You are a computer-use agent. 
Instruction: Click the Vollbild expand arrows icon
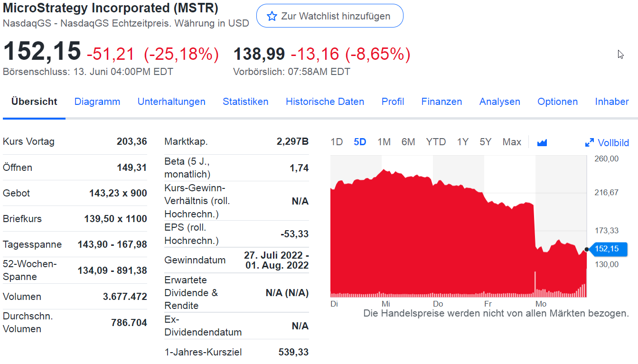[x=590, y=142]
